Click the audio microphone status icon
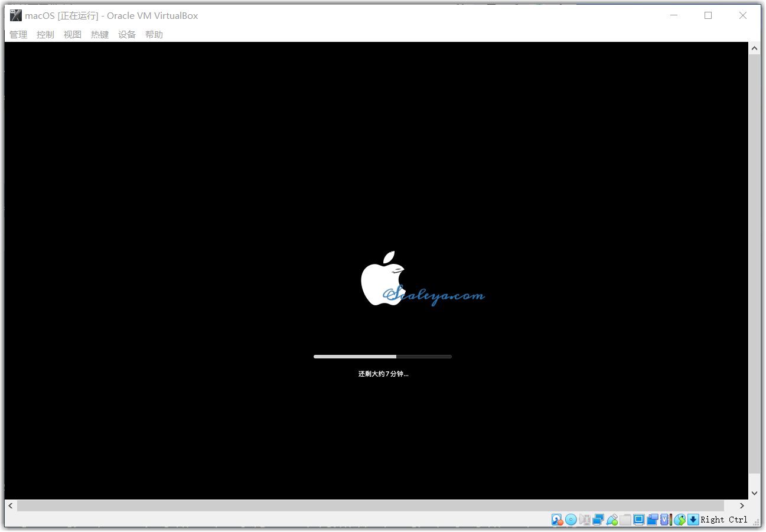The width and height of the screenshot is (766, 532). click(585, 520)
